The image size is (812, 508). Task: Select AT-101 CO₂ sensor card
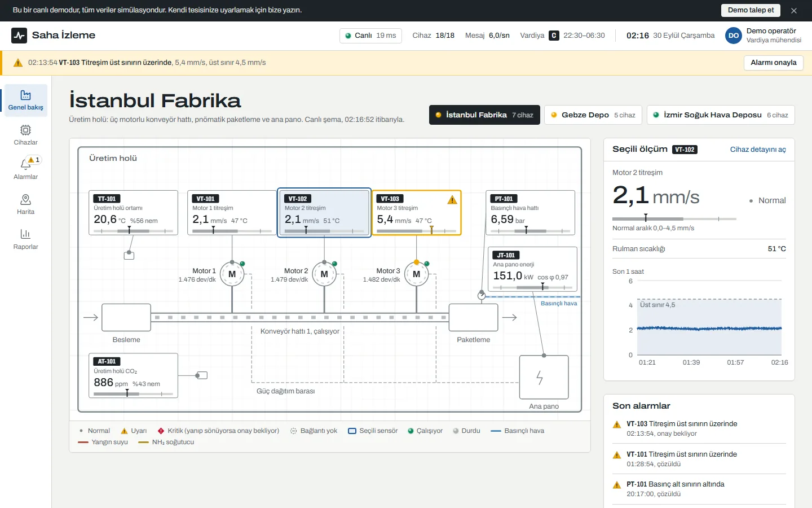(x=134, y=376)
